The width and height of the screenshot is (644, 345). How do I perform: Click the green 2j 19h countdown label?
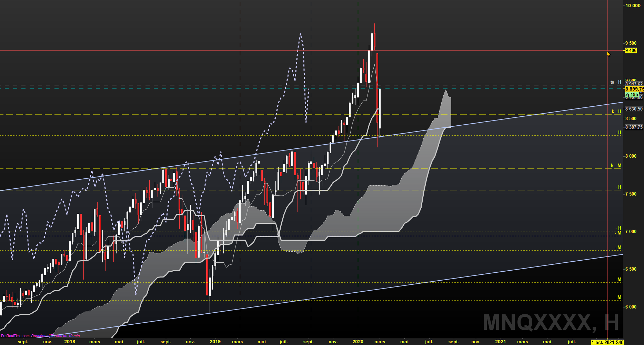click(x=632, y=94)
